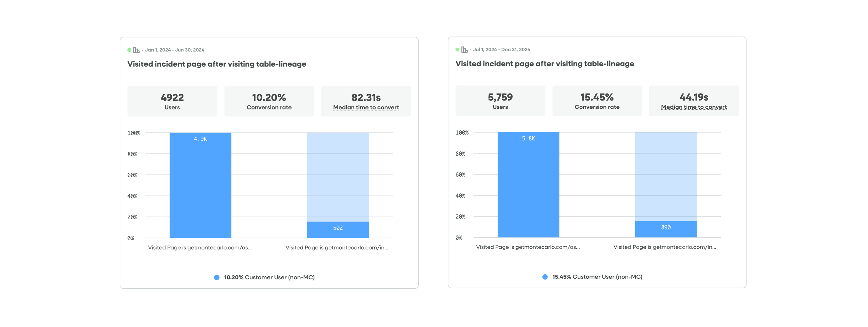
Task: Click the step label under the 890 bar
Action: [x=665, y=247]
